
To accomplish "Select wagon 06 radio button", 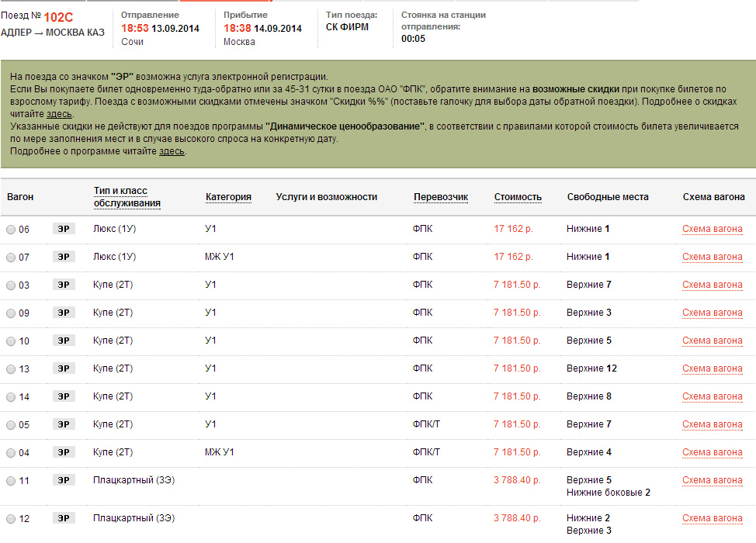I will tap(11, 230).
